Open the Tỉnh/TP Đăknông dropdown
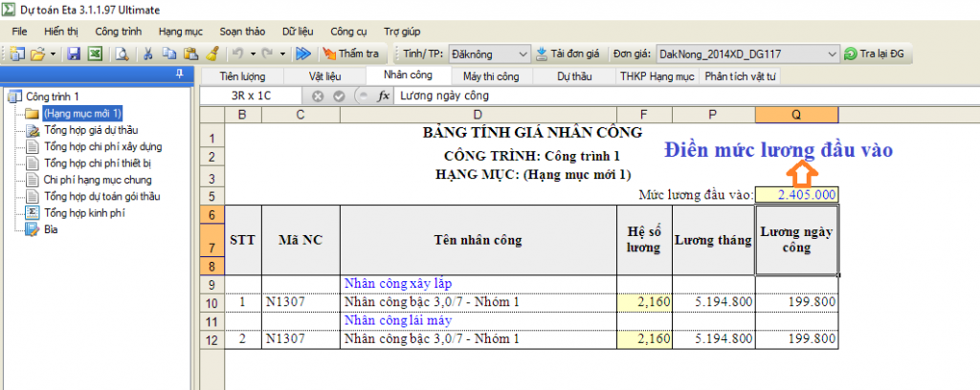 click(x=489, y=54)
